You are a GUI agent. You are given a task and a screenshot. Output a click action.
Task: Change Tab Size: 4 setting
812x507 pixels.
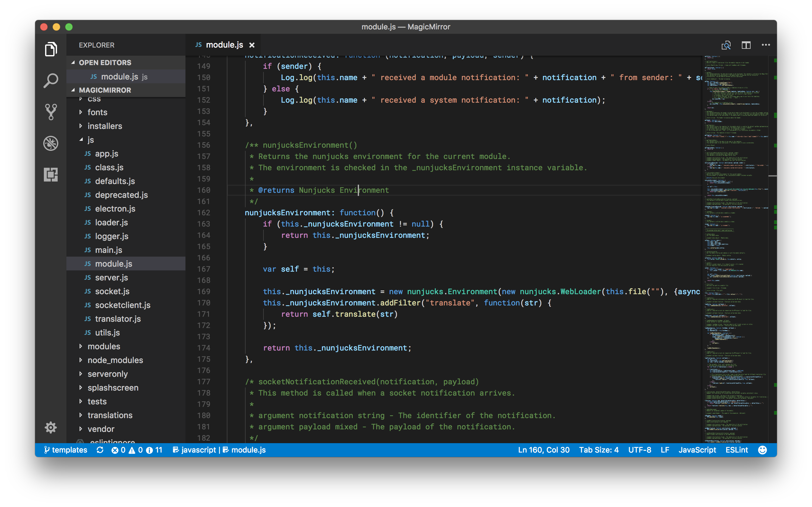coord(599,450)
